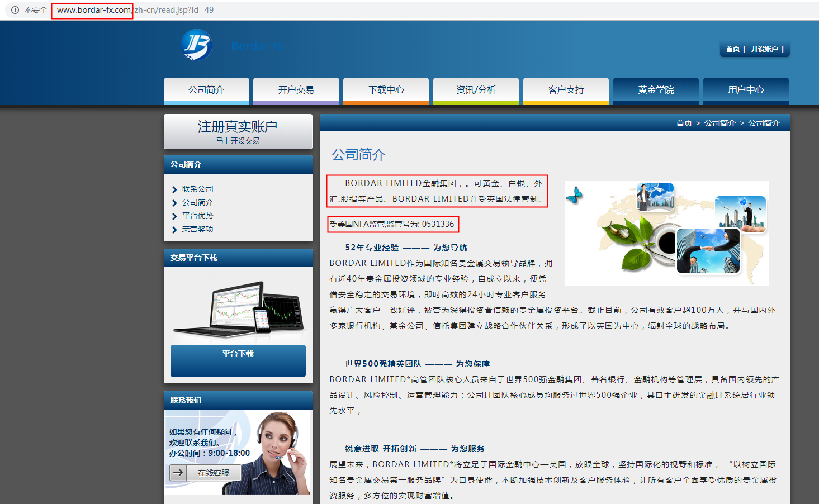Open 联系公司 sidebar link
This screenshot has height=504, width=819.
coord(197,189)
